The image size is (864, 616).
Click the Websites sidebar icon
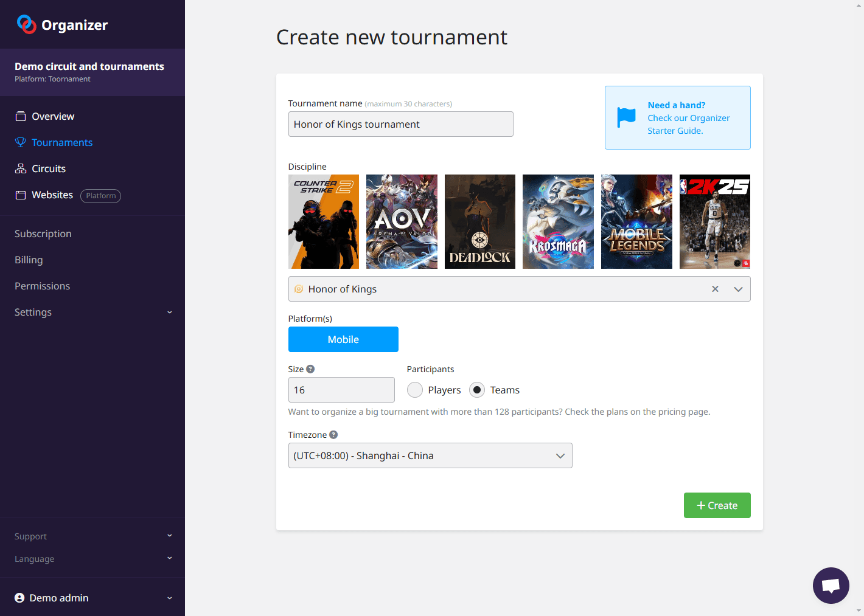click(21, 195)
